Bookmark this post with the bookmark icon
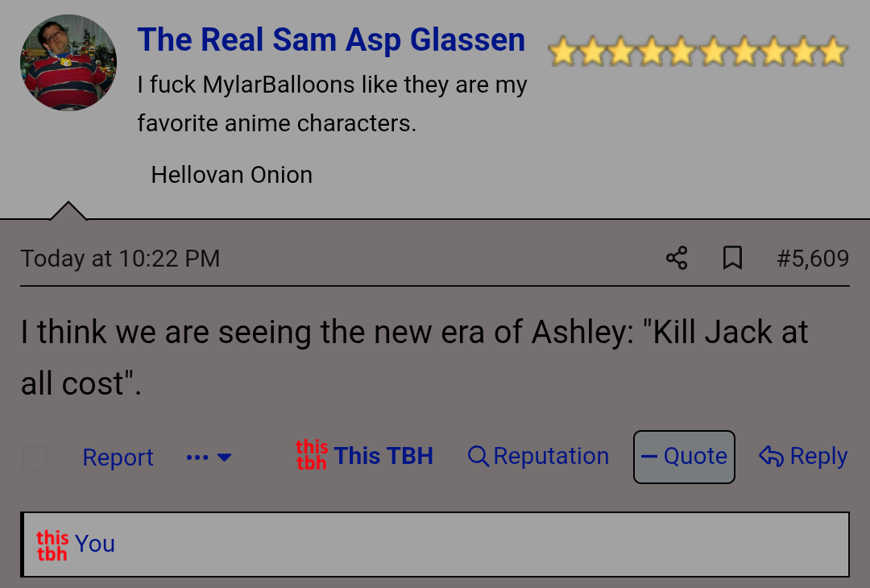870x588 pixels. [732, 259]
